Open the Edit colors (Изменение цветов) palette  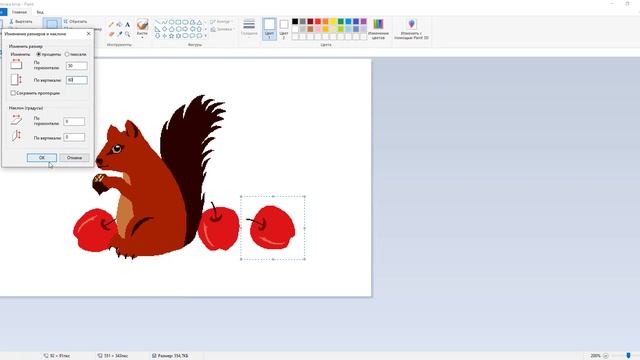[378, 29]
